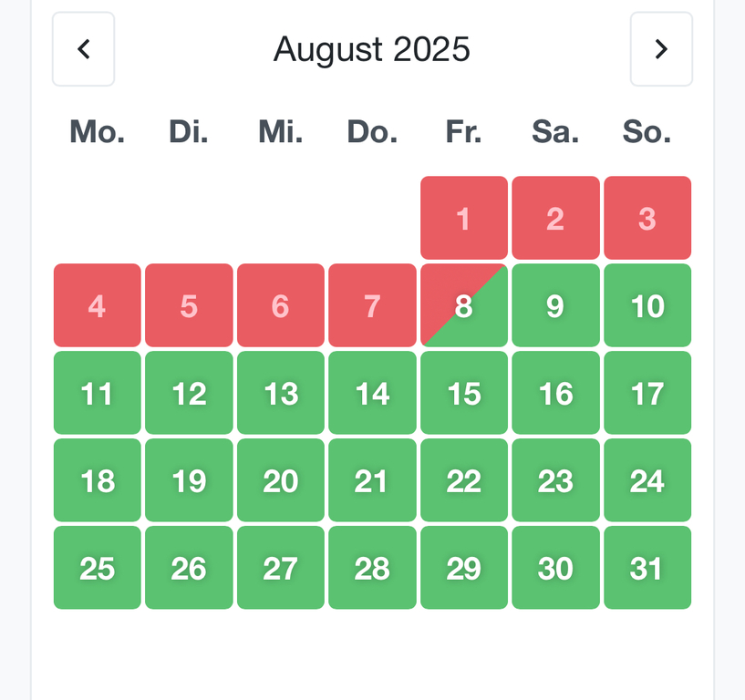This screenshot has width=745, height=700.
Task: Select August 20 as date
Action: pos(280,480)
